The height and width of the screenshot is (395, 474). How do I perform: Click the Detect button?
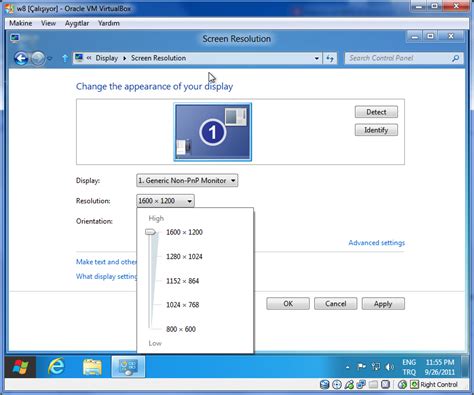click(376, 112)
